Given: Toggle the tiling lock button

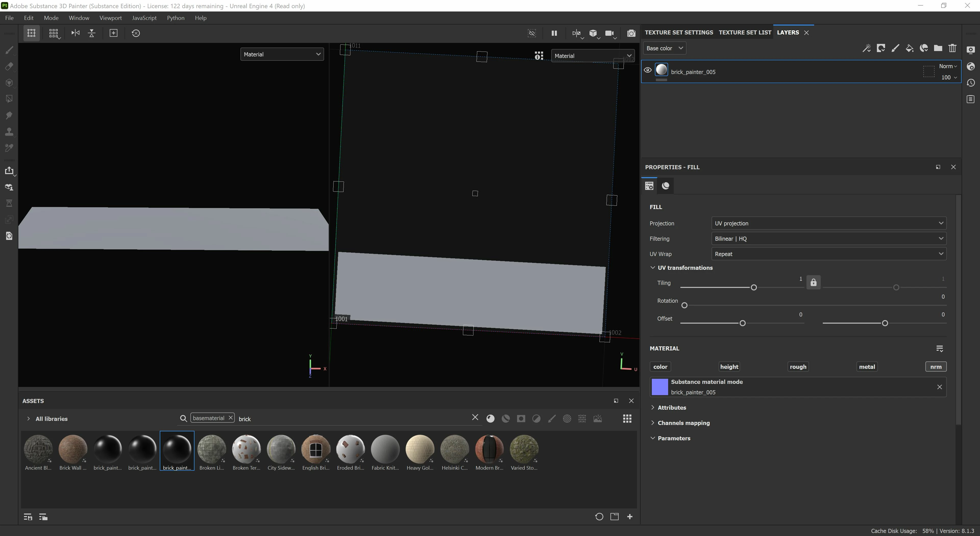Looking at the screenshot, I should (x=813, y=282).
